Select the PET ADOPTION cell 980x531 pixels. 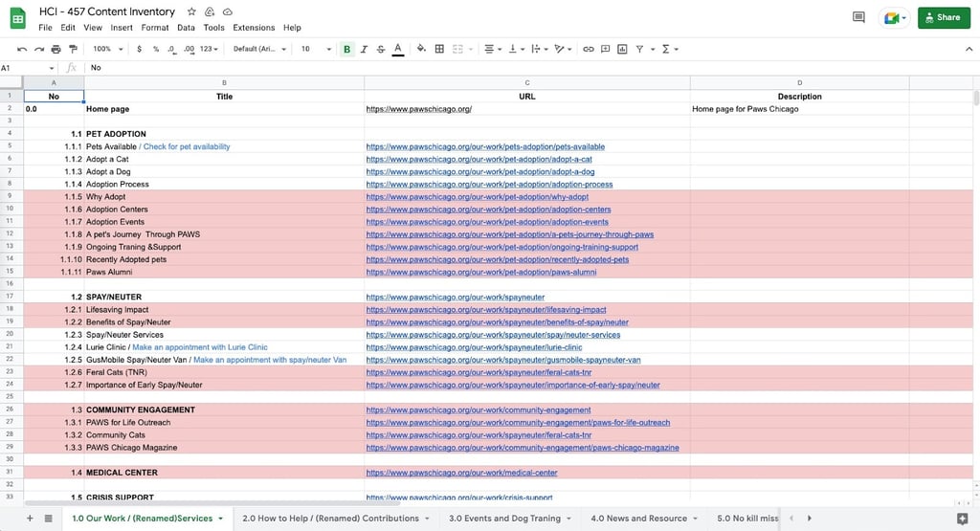click(224, 134)
